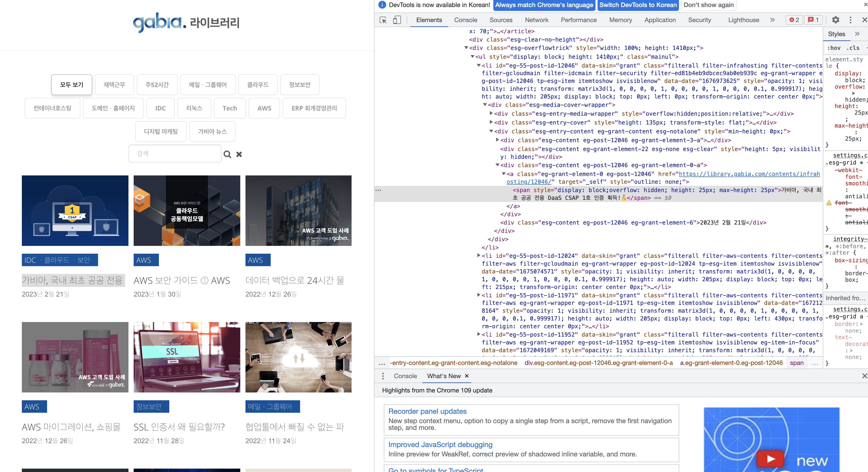Play the What's New video thumbnail
The width and height of the screenshot is (868, 472).
pyautogui.click(x=770, y=458)
